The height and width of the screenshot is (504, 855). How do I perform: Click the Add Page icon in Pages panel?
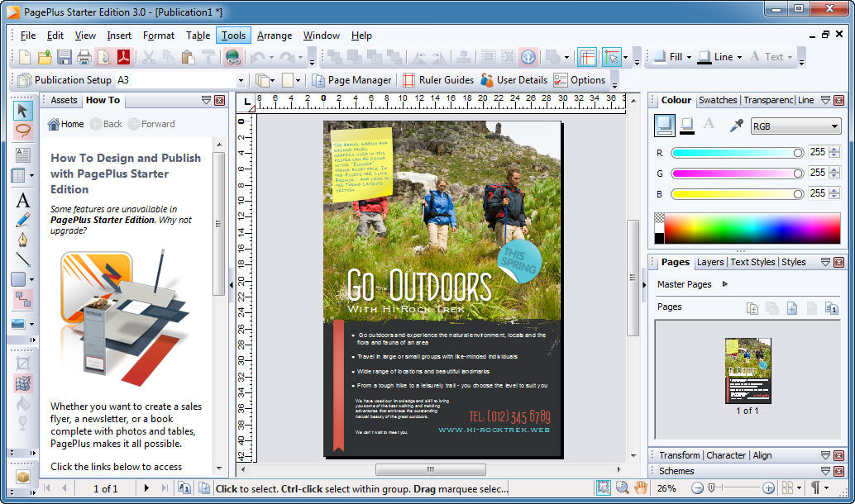click(x=792, y=308)
